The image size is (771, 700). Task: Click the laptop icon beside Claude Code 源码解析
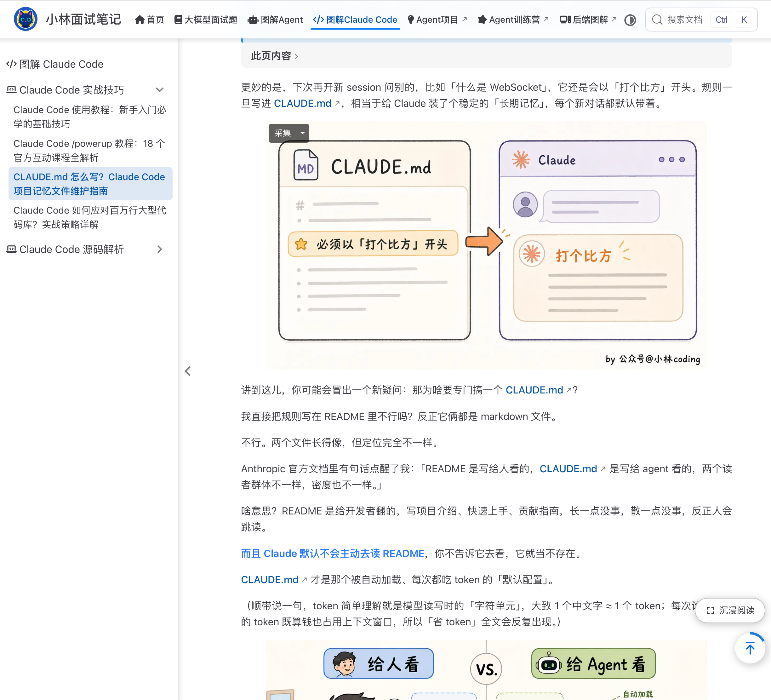(x=11, y=250)
